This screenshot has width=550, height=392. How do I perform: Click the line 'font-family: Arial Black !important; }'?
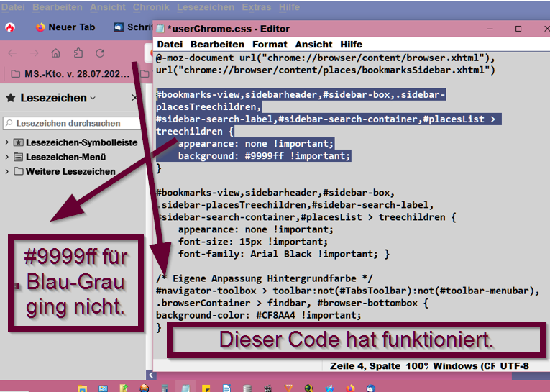pos(284,254)
